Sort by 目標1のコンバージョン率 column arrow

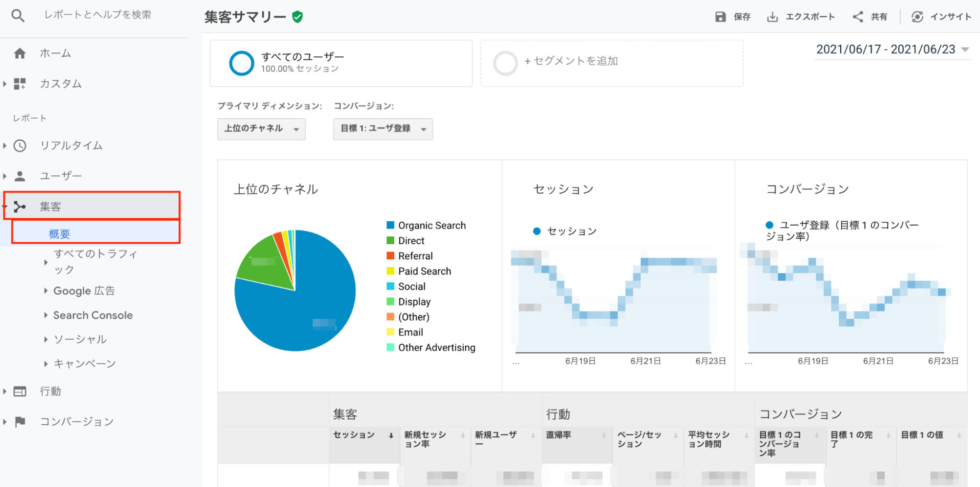click(817, 436)
